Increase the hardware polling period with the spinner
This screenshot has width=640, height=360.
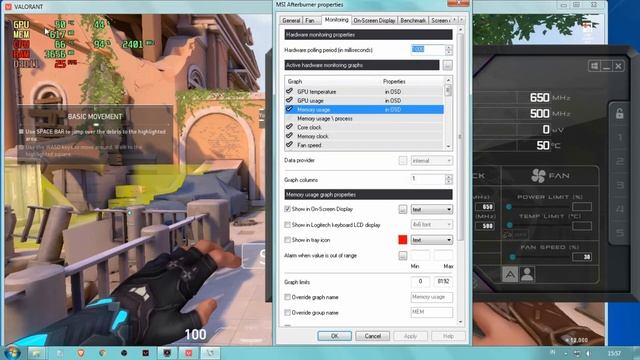click(x=449, y=47)
